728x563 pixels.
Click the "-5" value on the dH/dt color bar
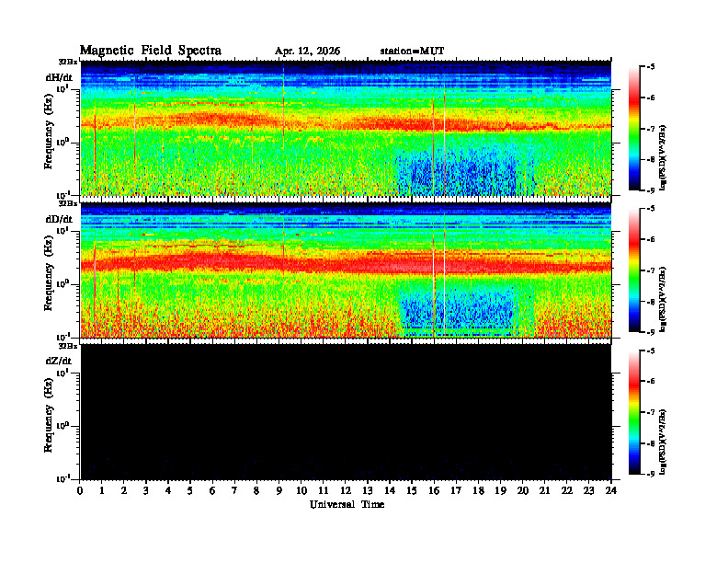click(651, 67)
